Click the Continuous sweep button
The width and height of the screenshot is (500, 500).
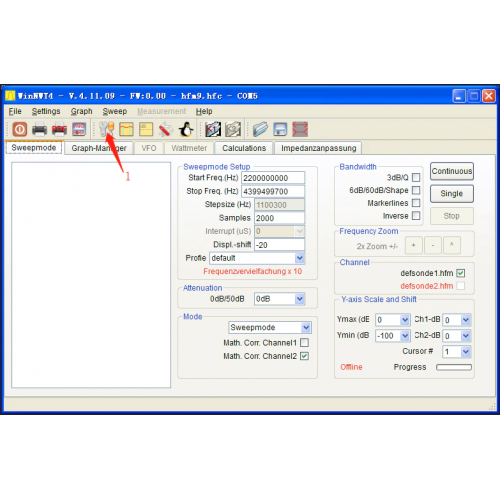(x=452, y=171)
